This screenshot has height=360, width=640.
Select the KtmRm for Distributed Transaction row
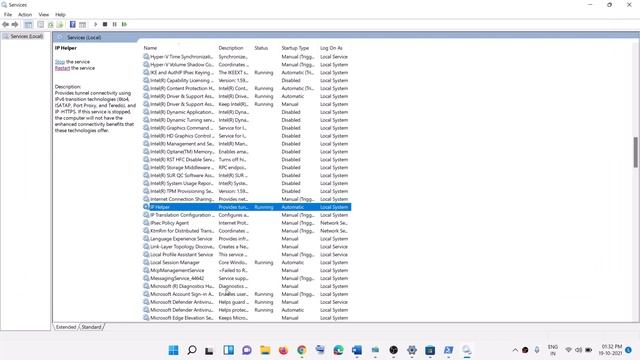coord(247,231)
